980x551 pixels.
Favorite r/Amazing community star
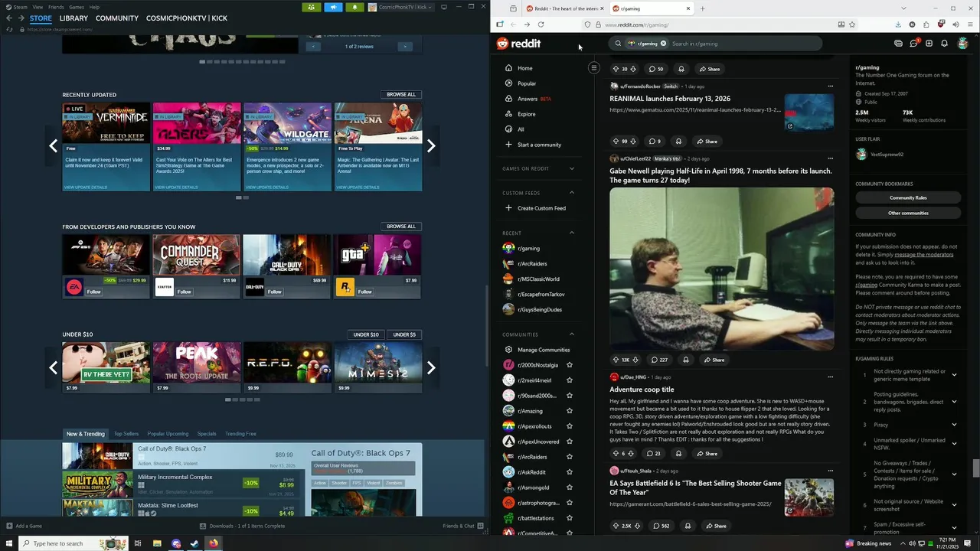point(569,411)
